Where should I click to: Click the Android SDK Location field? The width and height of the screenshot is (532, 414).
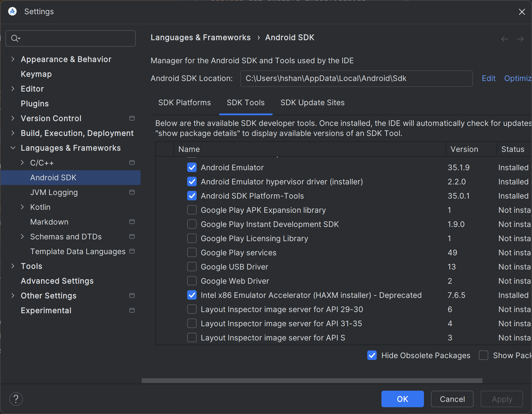point(356,78)
